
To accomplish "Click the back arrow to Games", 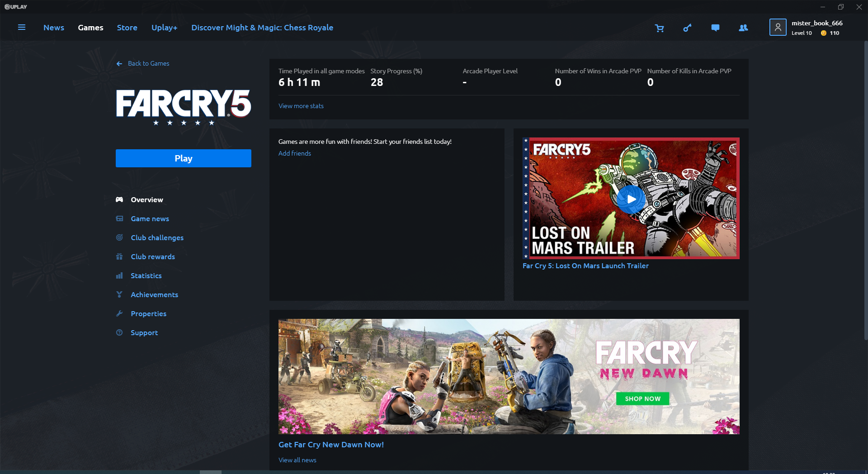I will click(119, 64).
